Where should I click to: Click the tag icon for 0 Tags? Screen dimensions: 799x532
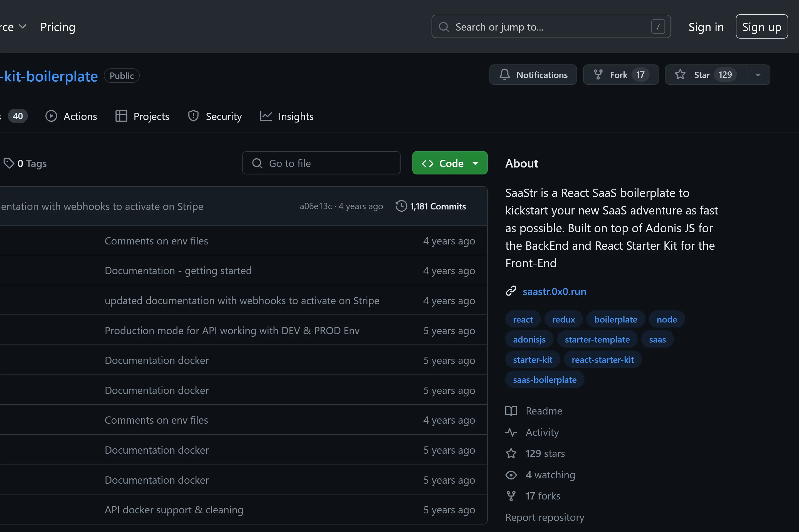click(x=9, y=163)
